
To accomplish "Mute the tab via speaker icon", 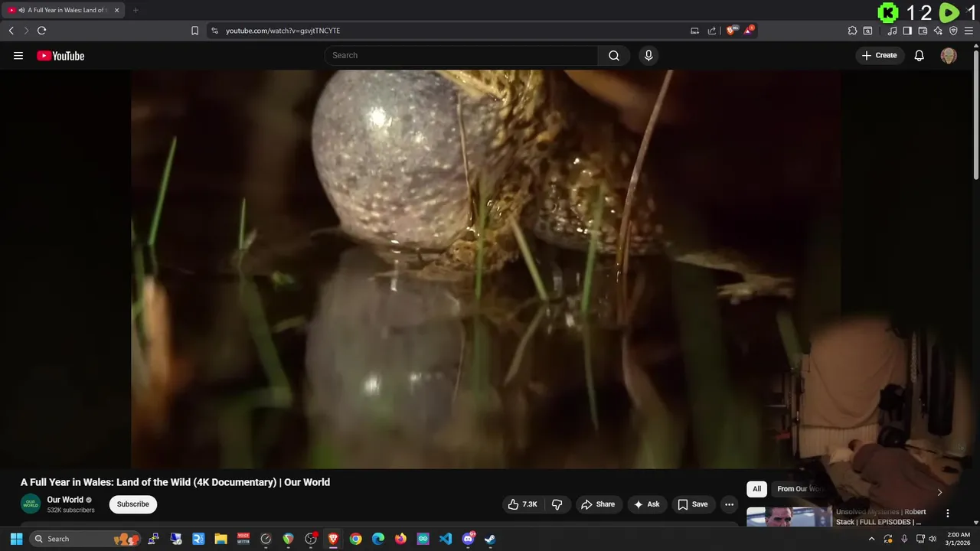I will point(21,10).
